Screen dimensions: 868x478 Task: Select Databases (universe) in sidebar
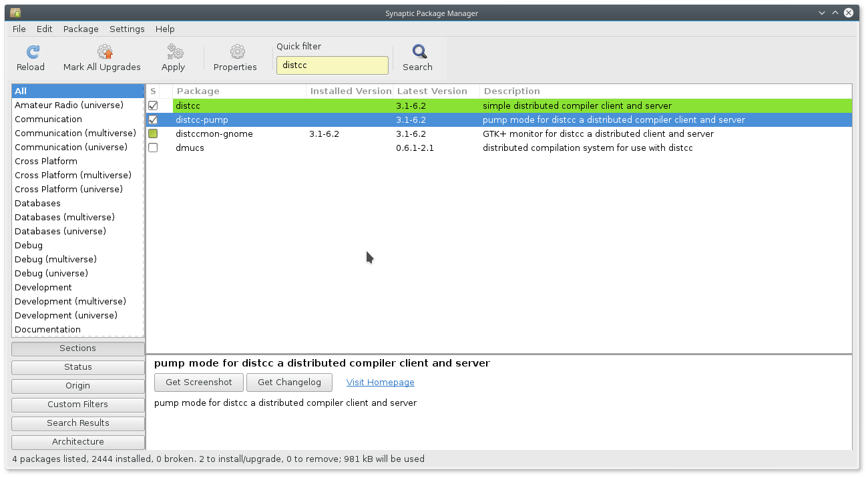(x=60, y=231)
